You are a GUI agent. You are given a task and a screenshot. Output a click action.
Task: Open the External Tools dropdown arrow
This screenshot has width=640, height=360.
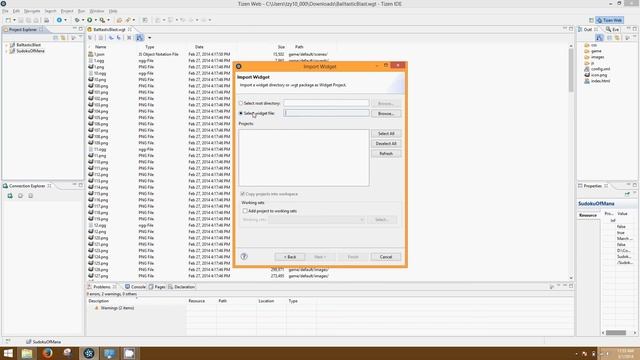coord(108,20)
